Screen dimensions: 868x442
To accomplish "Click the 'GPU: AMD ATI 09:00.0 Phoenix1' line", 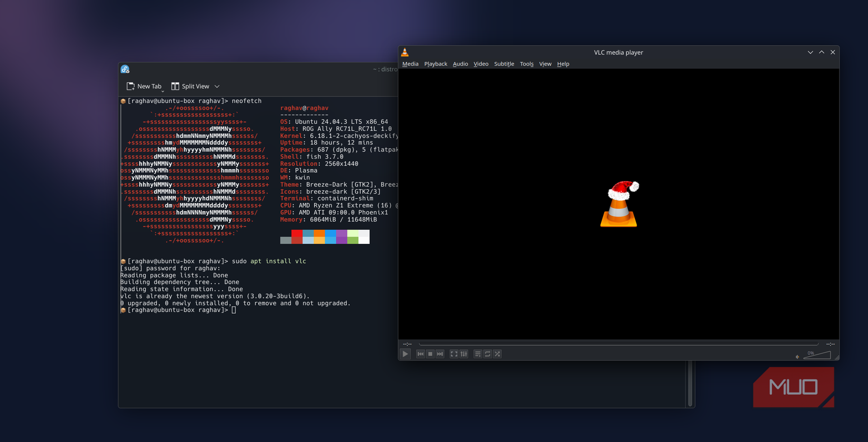I will tap(334, 212).
